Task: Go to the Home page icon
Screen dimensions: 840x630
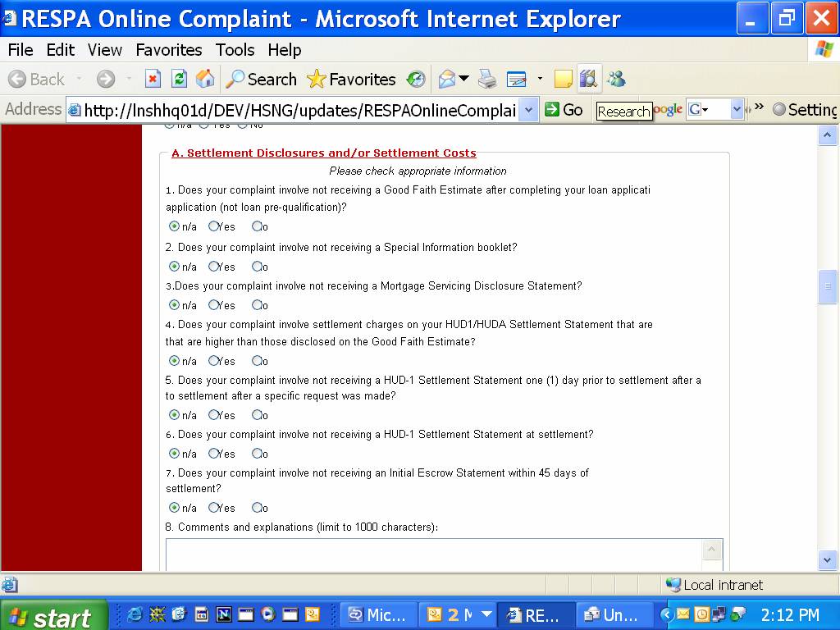Action: point(205,80)
